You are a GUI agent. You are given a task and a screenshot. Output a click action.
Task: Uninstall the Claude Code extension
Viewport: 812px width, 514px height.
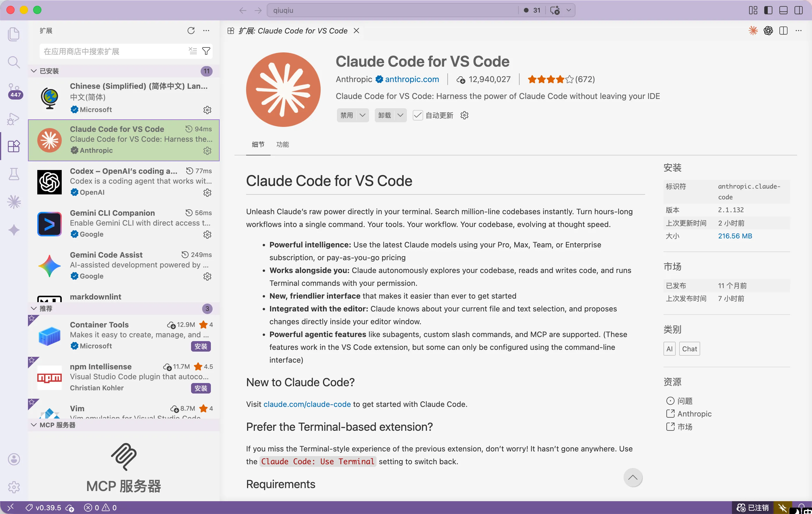pos(384,115)
